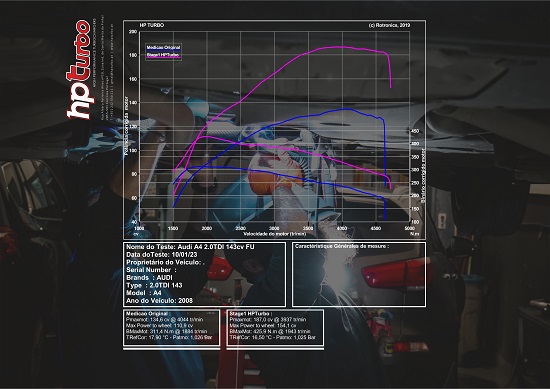Click the 'Brands : AUDI' line
The height and width of the screenshot is (389, 550).
[149, 278]
